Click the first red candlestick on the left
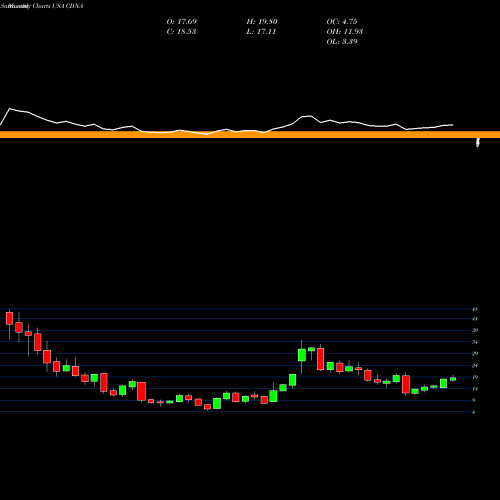The width and height of the screenshot is (500, 500). pyautogui.click(x=9, y=318)
